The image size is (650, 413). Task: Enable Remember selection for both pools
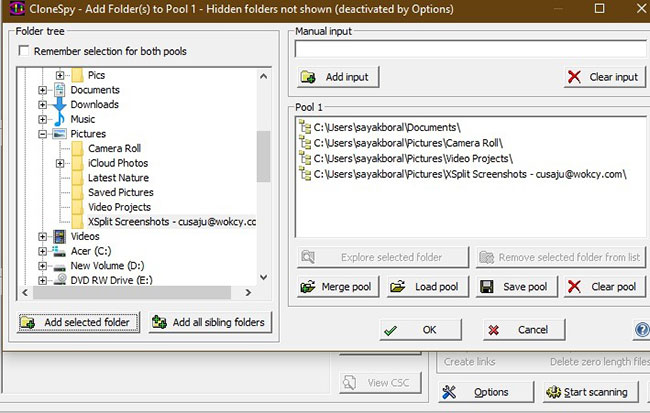click(24, 51)
